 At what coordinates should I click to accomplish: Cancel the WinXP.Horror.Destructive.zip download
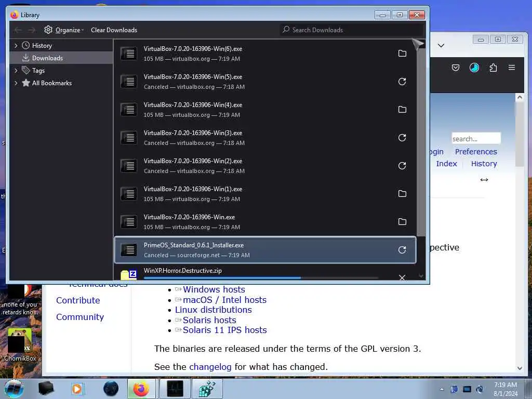pyautogui.click(x=402, y=277)
